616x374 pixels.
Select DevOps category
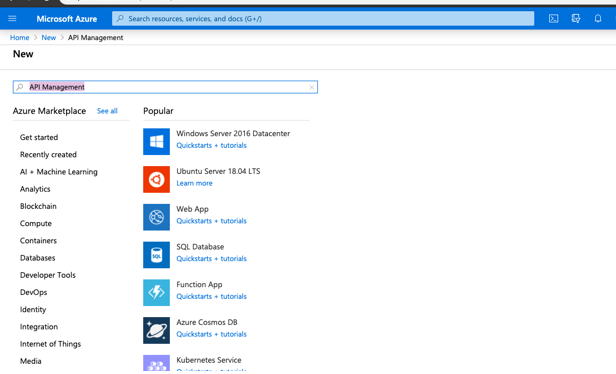[33, 293]
